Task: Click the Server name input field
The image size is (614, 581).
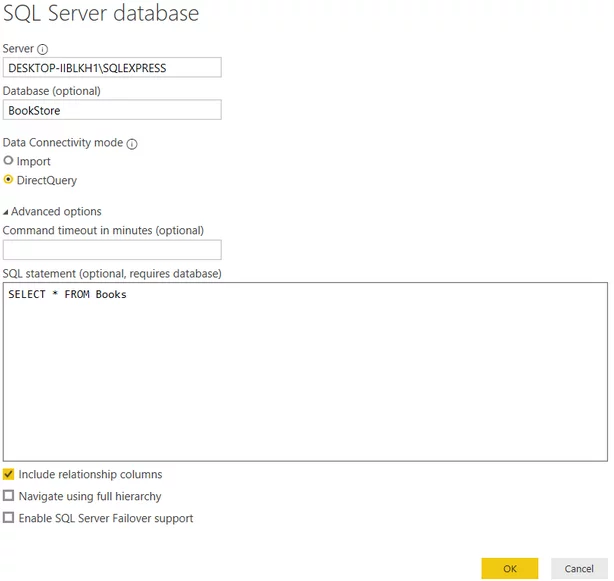Action: point(112,68)
